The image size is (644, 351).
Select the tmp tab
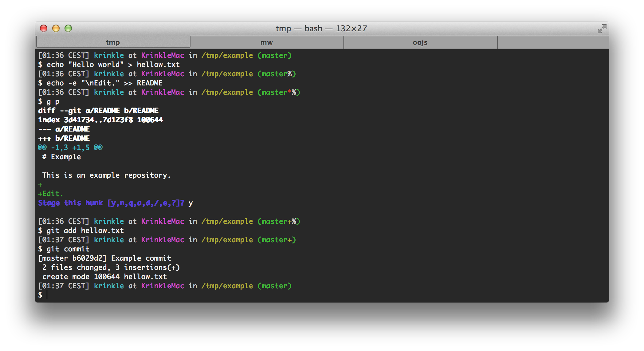pyautogui.click(x=113, y=42)
